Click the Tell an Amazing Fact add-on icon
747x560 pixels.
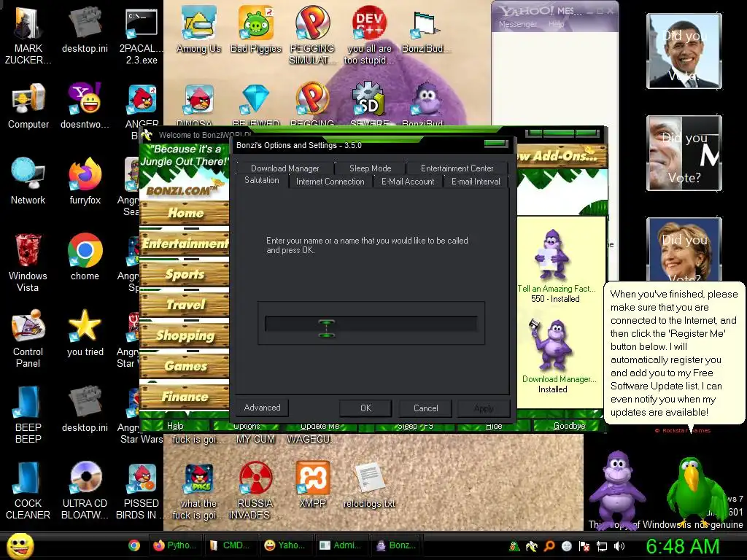pos(553,254)
